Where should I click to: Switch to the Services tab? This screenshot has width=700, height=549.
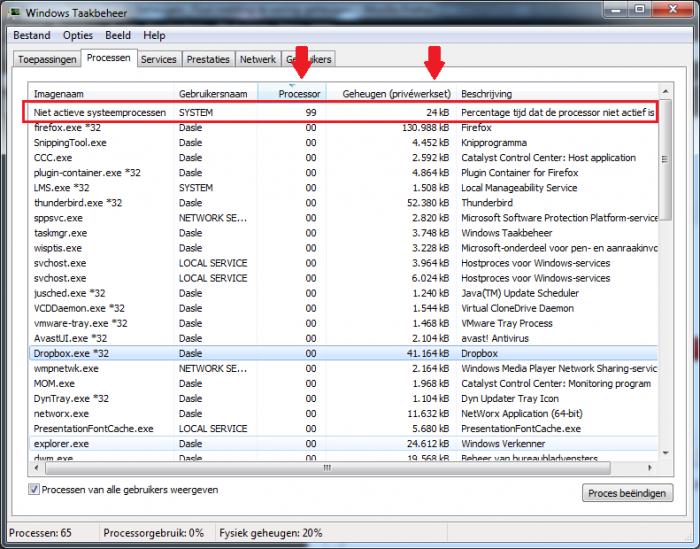click(x=158, y=60)
